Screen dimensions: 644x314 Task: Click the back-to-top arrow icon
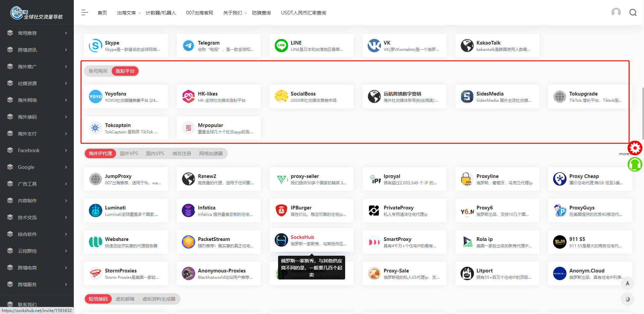(628, 283)
